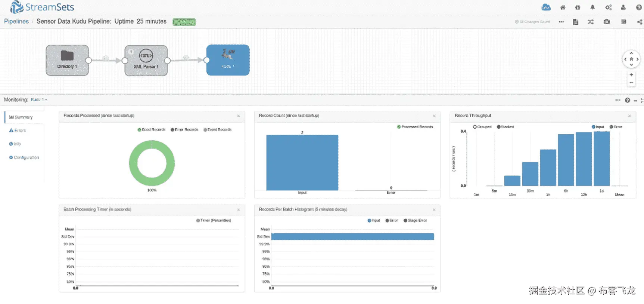This screenshot has height=304, width=644.
Task: Click the shuffle auto-arrange icon
Action: point(591,22)
